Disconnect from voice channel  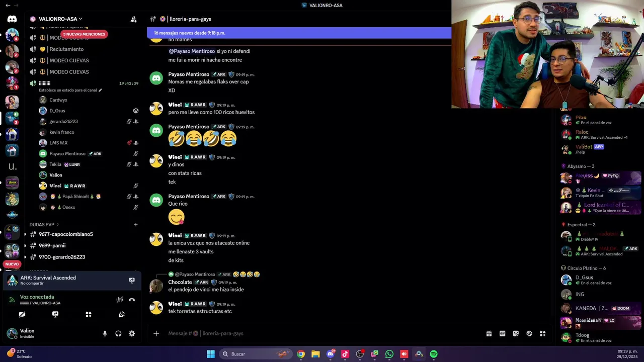[132, 300]
